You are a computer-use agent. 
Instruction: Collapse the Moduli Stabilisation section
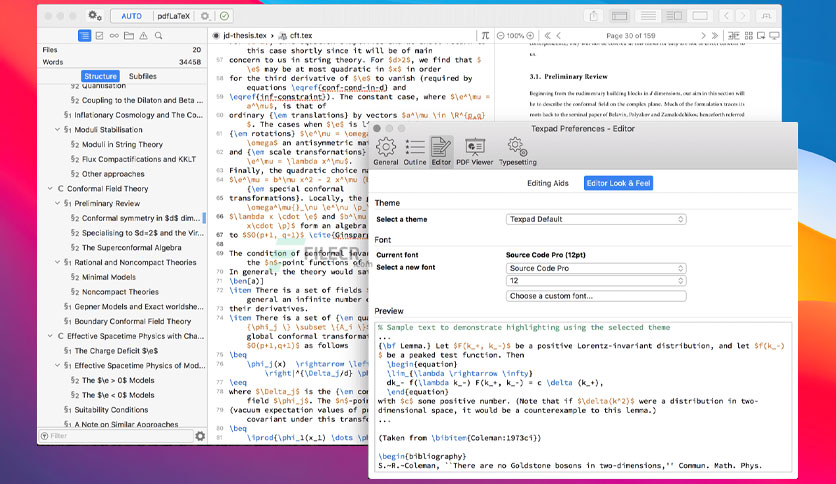tap(58, 130)
